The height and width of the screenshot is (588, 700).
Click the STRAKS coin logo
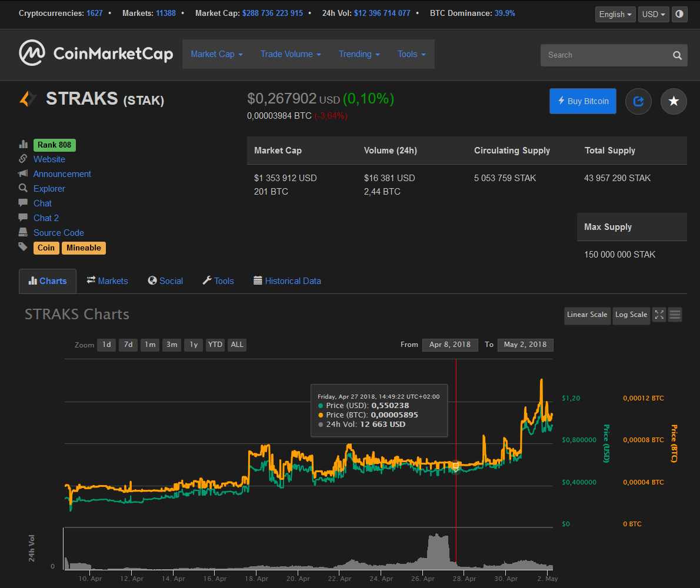coord(28,99)
